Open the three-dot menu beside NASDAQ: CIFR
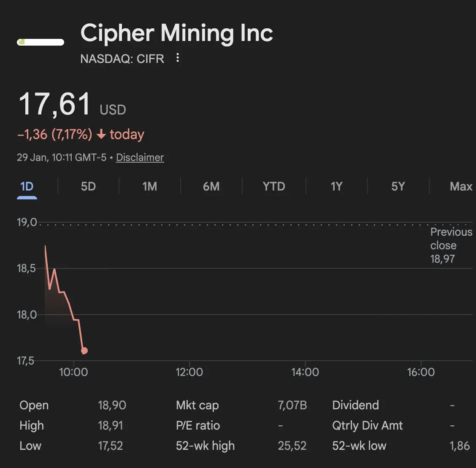This screenshot has width=476, height=468. (x=178, y=58)
